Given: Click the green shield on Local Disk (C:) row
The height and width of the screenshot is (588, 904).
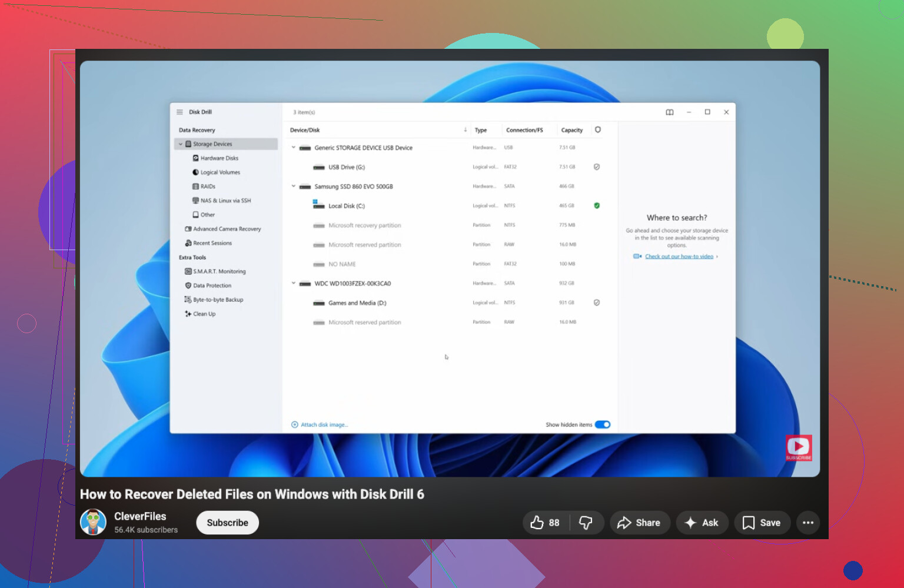Looking at the screenshot, I should coord(597,206).
